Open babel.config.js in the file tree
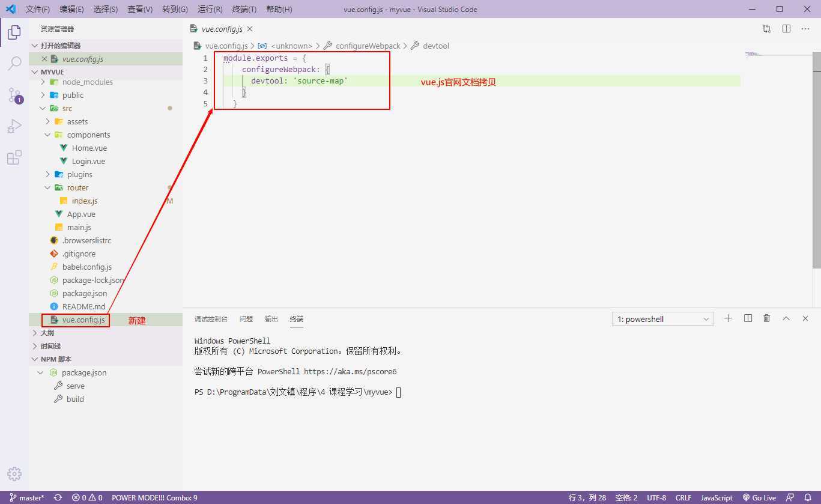Screen dimensions: 821x504 87,267
